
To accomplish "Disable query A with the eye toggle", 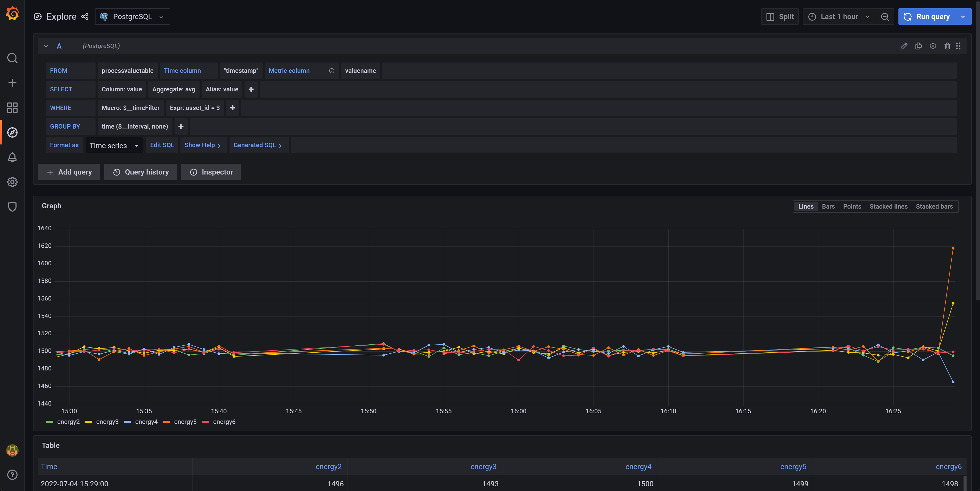I will (x=933, y=46).
